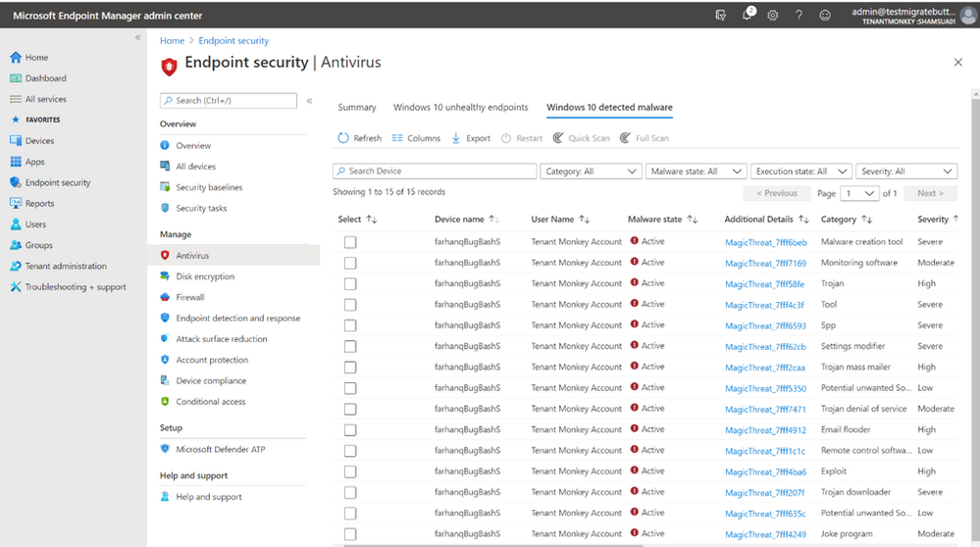980x547 pixels.
Task: Open the feedback smiley icon
Action: (825, 16)
